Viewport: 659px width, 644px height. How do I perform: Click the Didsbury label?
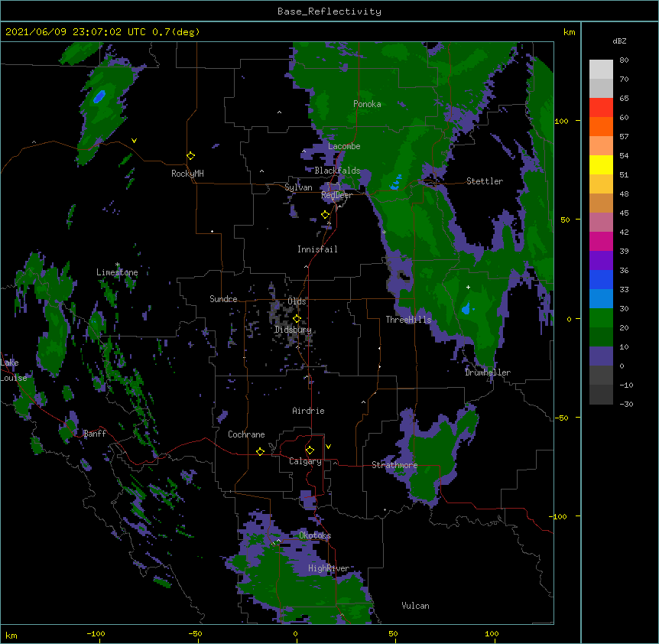click(x=293, y=330)
